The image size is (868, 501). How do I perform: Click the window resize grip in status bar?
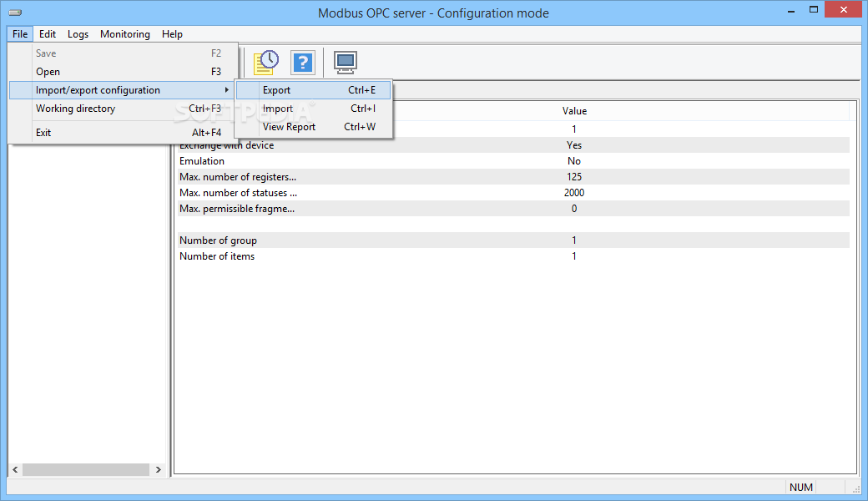(855, 488)
